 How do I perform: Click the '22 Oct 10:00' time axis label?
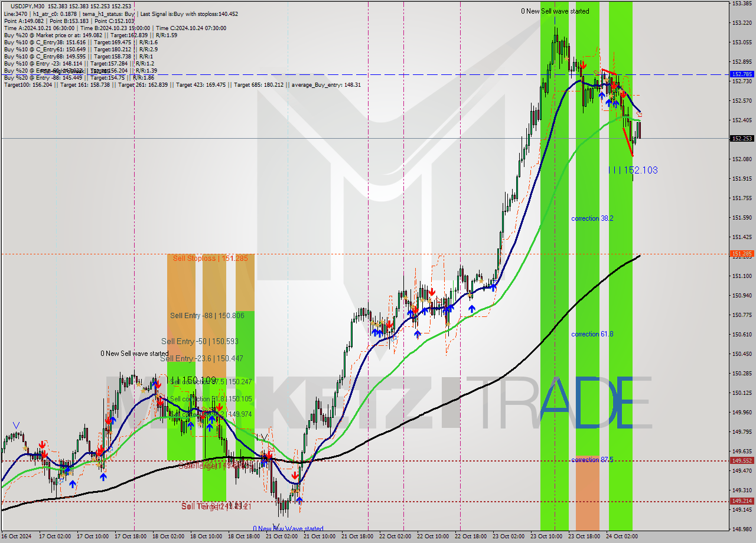(x=433, y=537)
